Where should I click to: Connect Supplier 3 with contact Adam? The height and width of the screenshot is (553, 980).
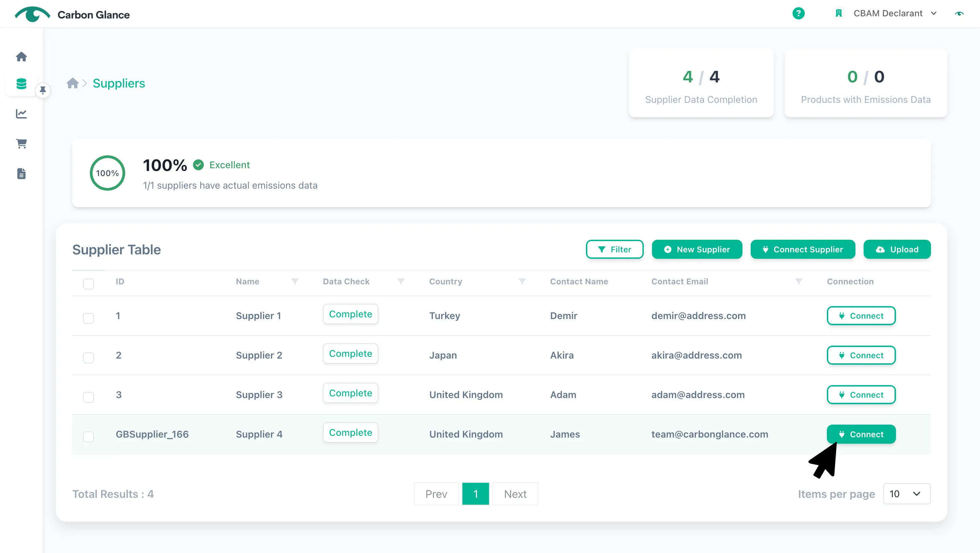pos(861,395)
